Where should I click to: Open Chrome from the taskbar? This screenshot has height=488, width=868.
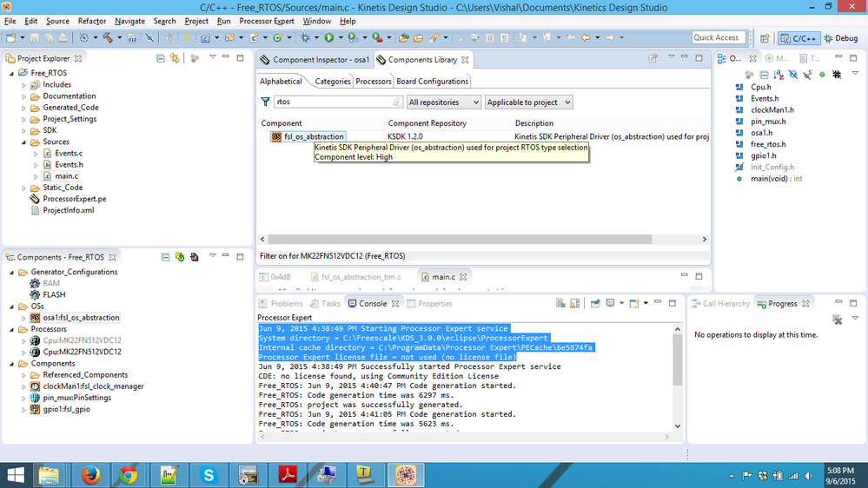click(x=129, y=475)
